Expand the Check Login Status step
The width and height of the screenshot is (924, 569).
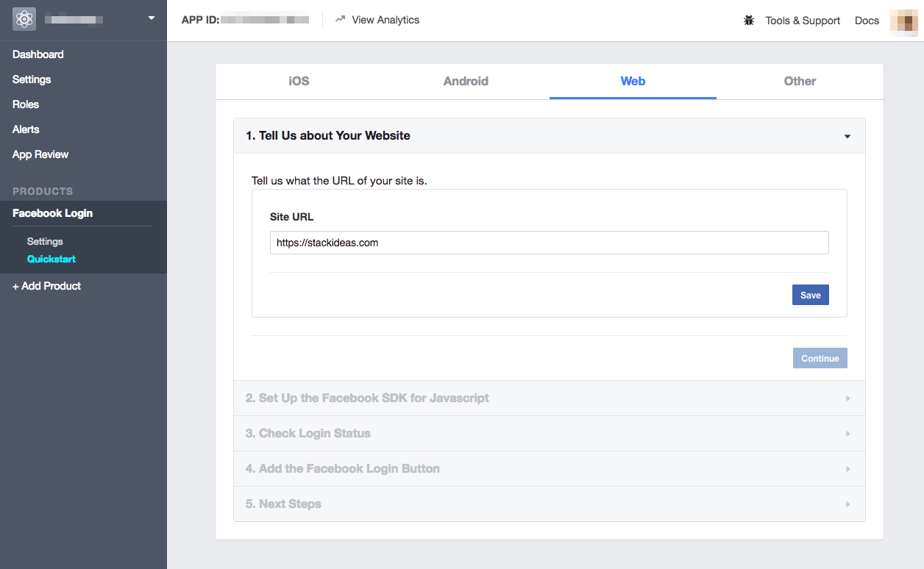[x=550, y=434]
